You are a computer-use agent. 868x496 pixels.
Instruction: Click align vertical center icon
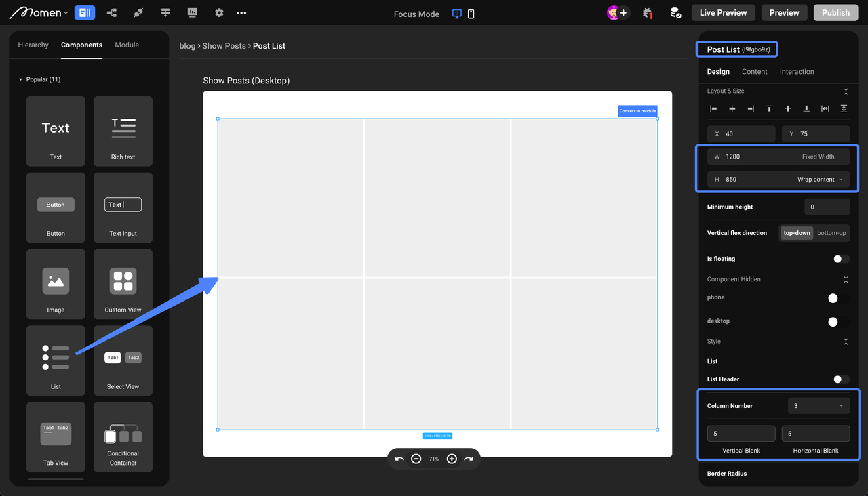(x=788, y=108)
